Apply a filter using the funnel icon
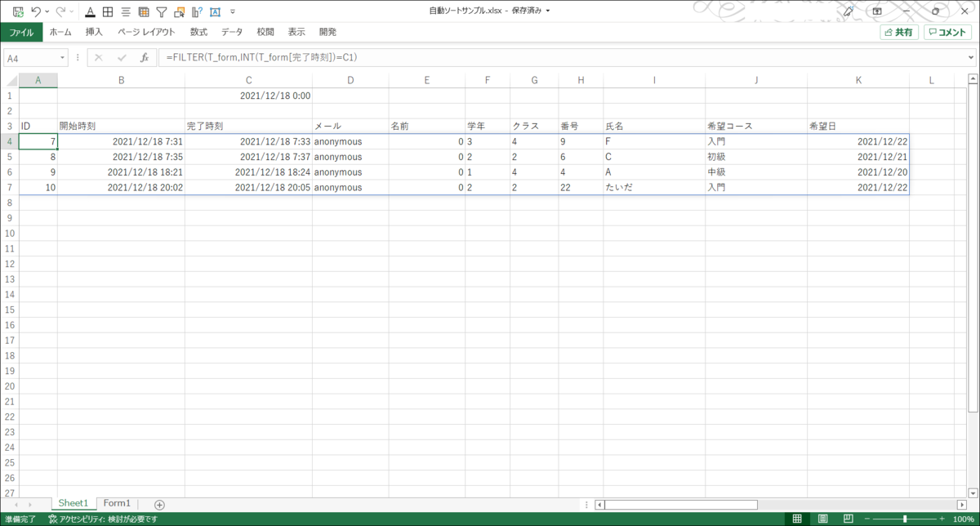 pos(161,11)
